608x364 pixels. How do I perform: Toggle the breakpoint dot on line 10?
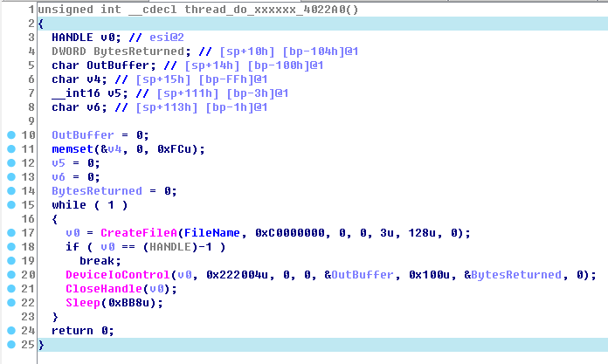point(11,135)
